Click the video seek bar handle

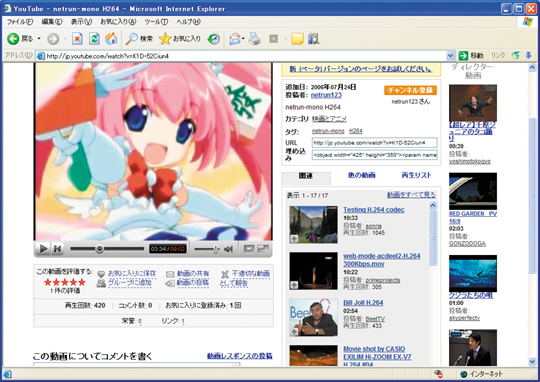100,249
